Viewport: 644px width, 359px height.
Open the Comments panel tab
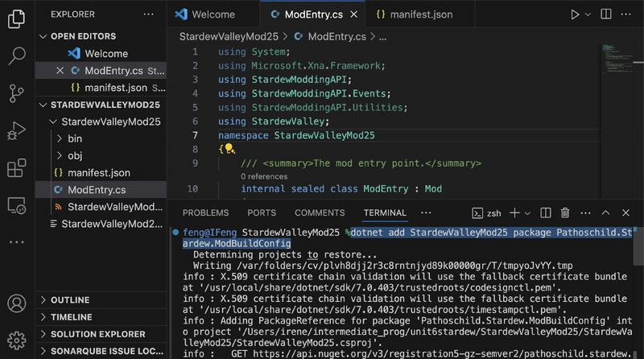click(320, 213)
